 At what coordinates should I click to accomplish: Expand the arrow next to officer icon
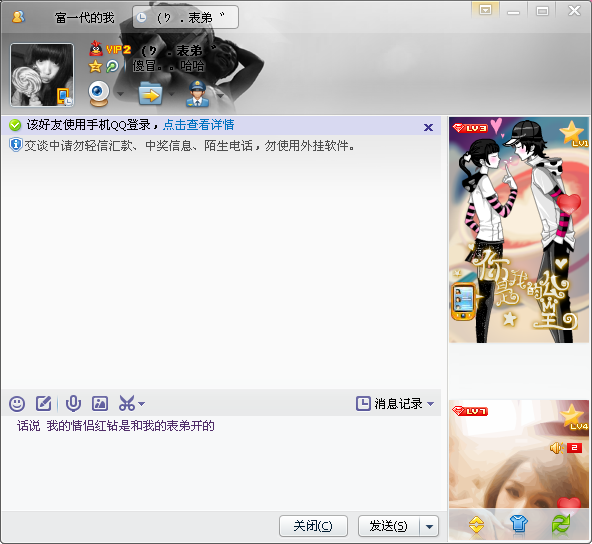[220, 95]
